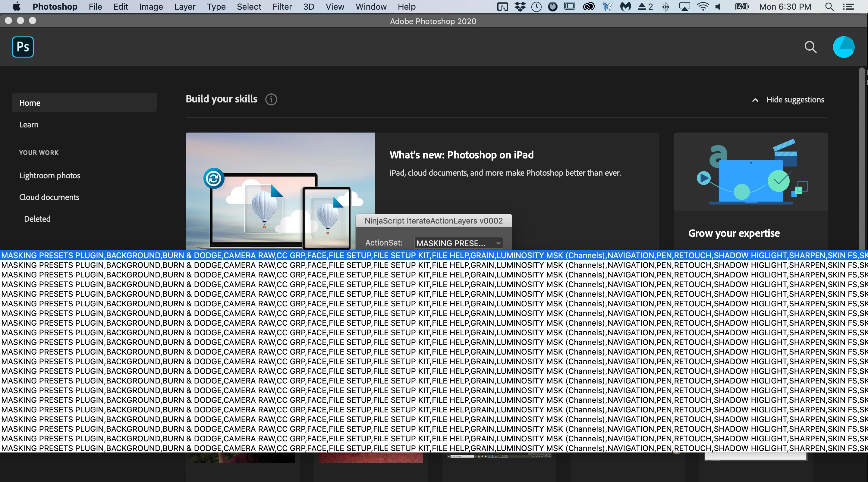Open Spotlight search in menu bar

829,7
